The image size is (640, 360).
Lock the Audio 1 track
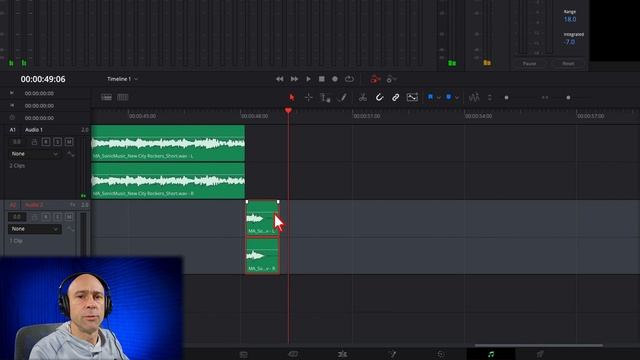point(34,142)
